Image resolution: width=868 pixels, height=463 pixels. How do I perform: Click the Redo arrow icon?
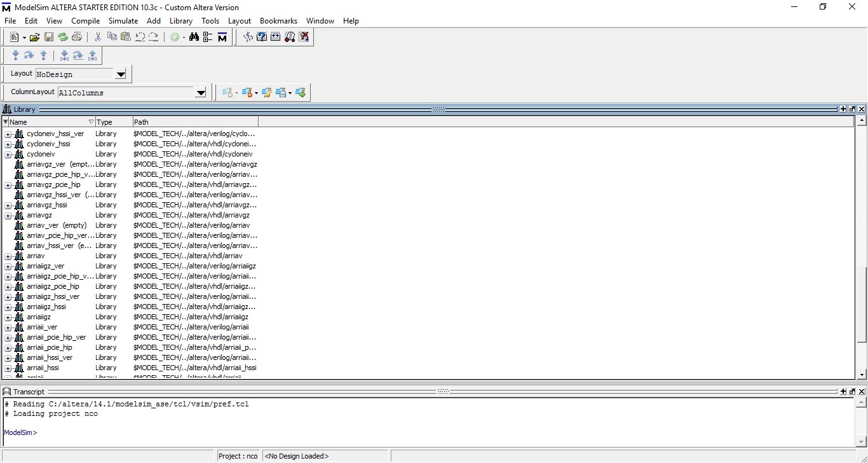pos(154,38)
